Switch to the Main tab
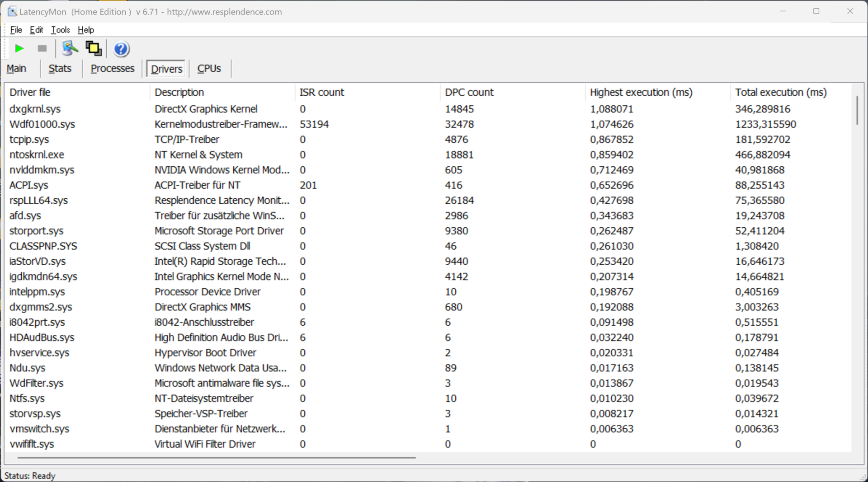Viewport: 868px width, 482px height. [x=17, y=69]
